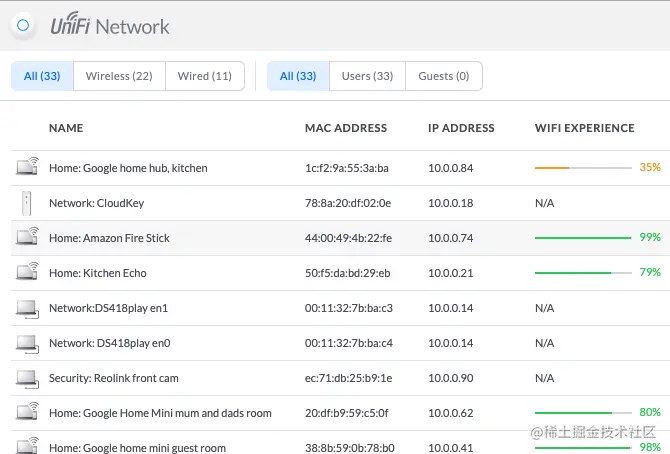
Task: Click IP address 10.0.0.18
Action: point(451,203)
